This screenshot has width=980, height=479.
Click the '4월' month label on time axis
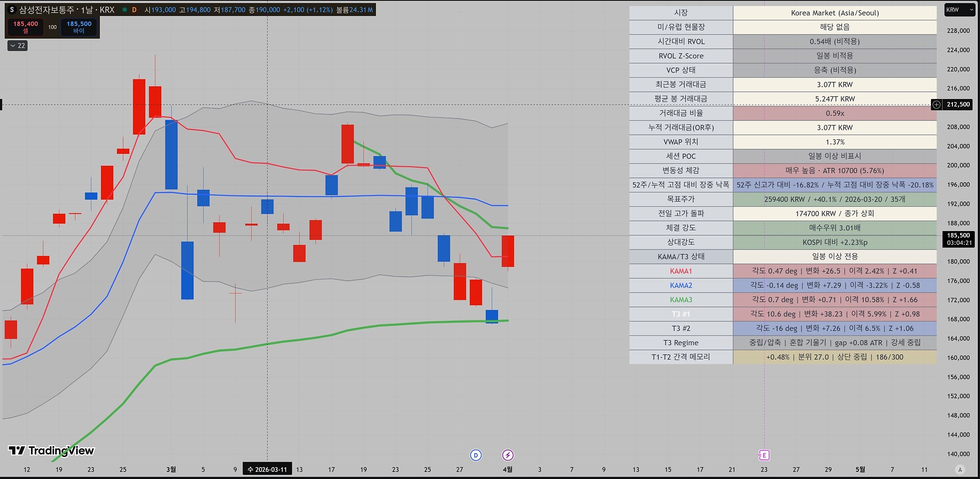(507, 469)
